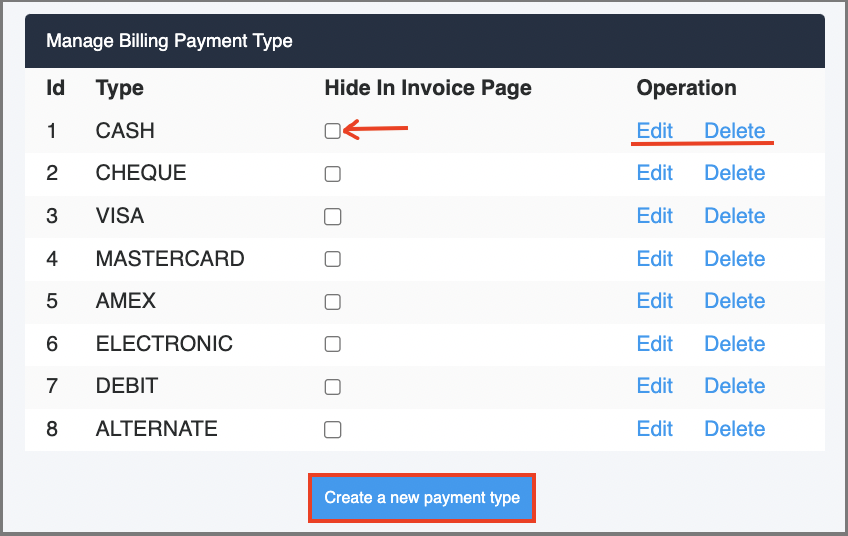The image size is (848, 536).
Task: Select the CHEQUE type name
Action: coord(141,173)
